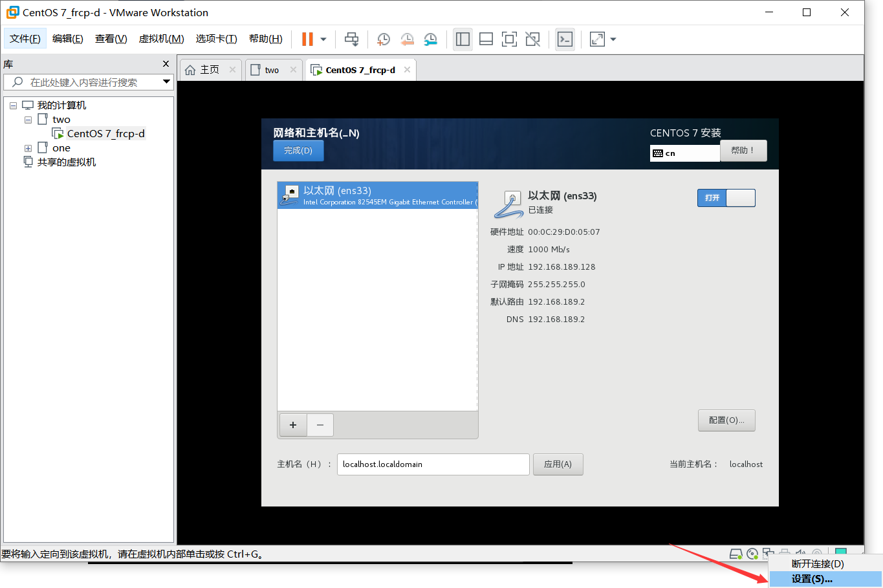
Task: Take a snapshot using clock-plus icon
Action: click(384, 39)
